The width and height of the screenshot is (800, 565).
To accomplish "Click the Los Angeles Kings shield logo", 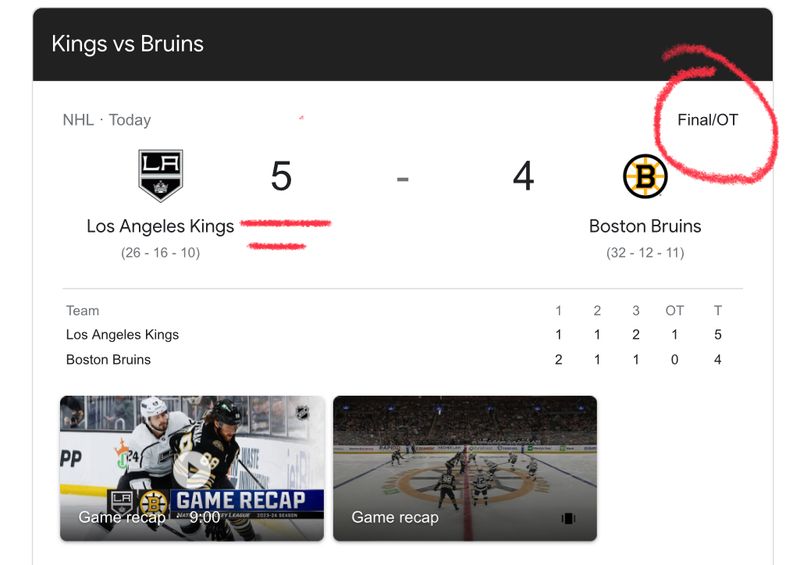I will [160, 175].
